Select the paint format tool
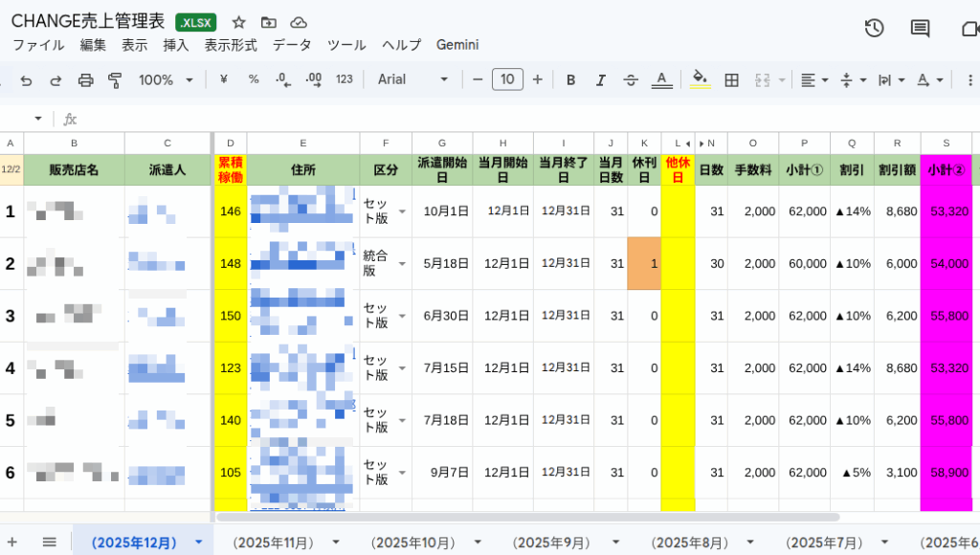The width and height of the screenshot is (980, 555). [115, 79]
